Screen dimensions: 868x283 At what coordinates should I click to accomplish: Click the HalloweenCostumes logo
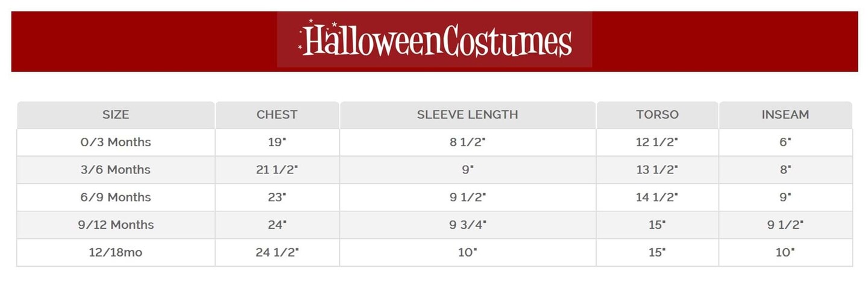coord(435,40)
